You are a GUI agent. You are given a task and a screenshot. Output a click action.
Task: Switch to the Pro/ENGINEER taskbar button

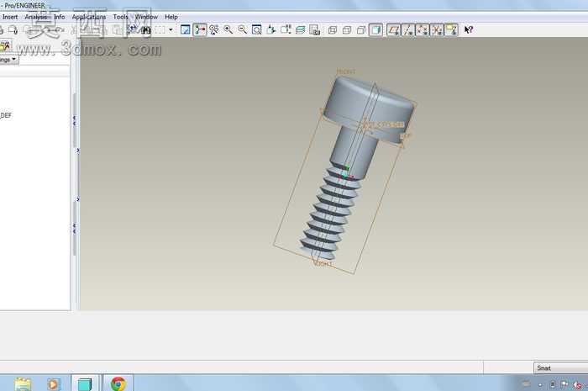[x=85, y=383]
